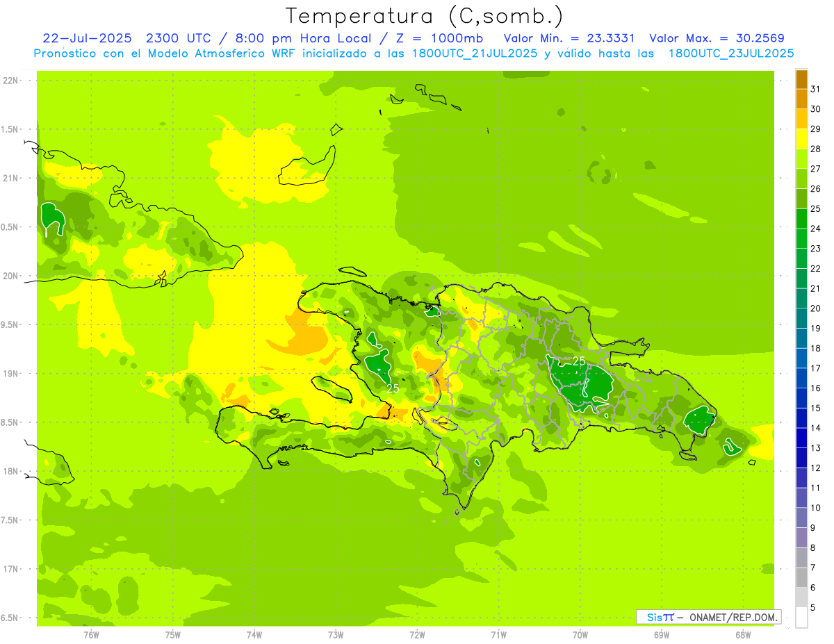The image size is (834, 644).
Task: Click the "70W" longitude axis label
Action: pos(580,634)
